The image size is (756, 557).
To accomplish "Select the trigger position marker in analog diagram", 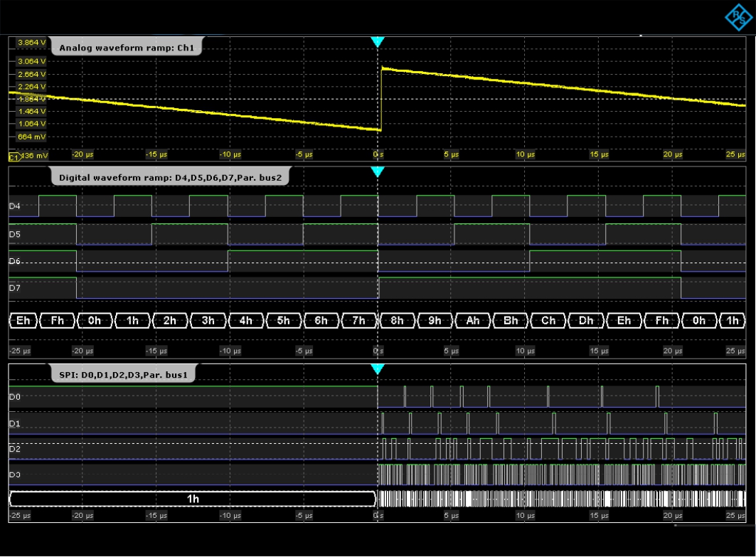I will 378,43.
